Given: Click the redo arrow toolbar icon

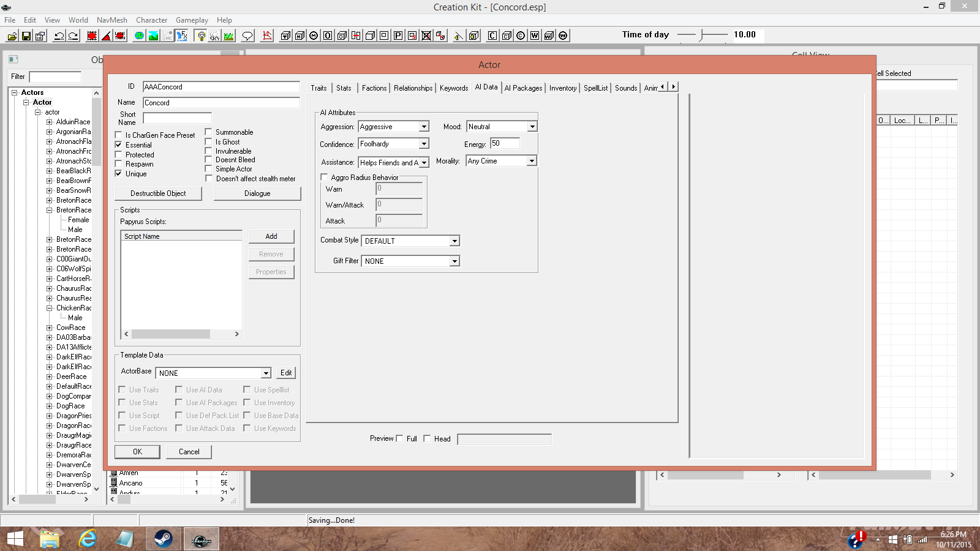Looking at the screenshot, I should [x=73, y=36].
